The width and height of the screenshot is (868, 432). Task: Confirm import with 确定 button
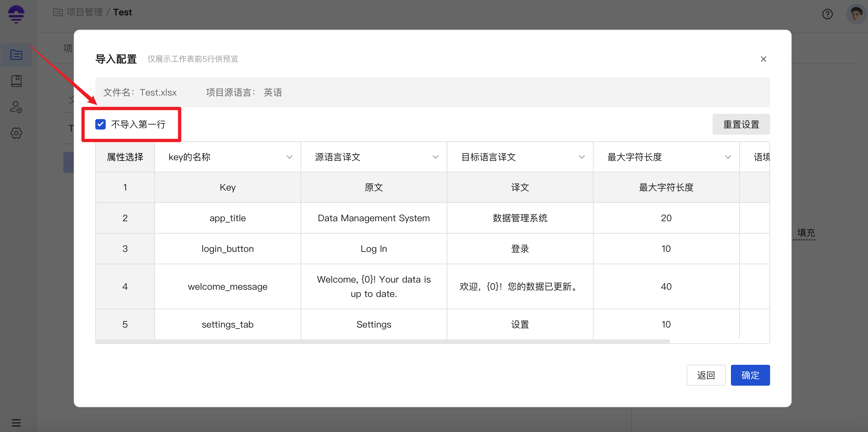[750, 375]
